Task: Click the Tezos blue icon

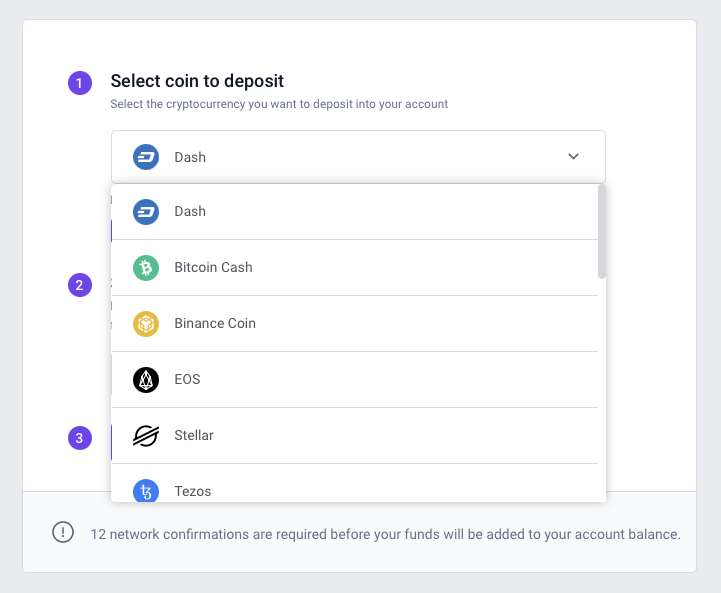Action: pos(146,490)
